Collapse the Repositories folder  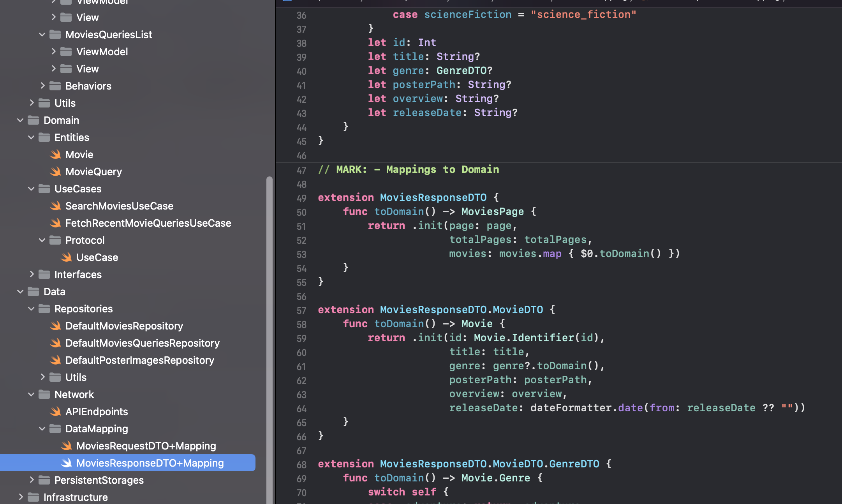tap(31, 309)
